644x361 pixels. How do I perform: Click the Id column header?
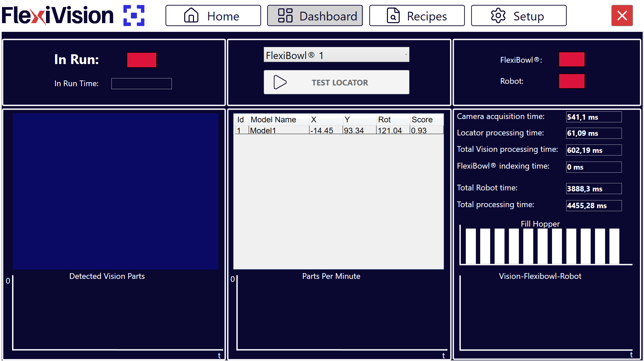click(241, 120)
